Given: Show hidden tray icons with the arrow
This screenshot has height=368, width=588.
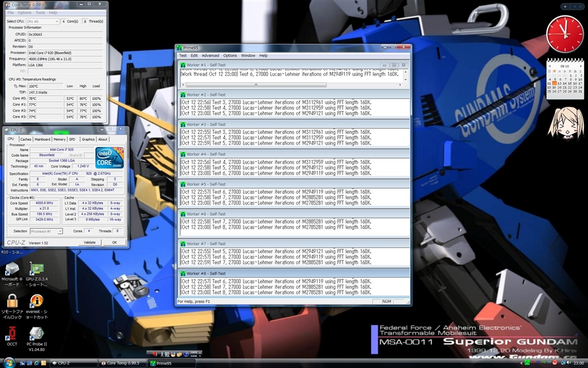Looking at the screenshot, I should point(521,363).
